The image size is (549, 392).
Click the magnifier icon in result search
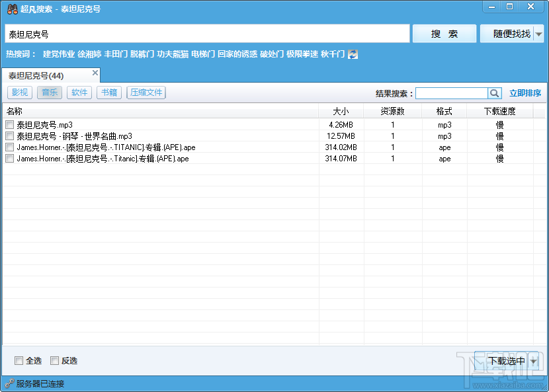point(494,93)
